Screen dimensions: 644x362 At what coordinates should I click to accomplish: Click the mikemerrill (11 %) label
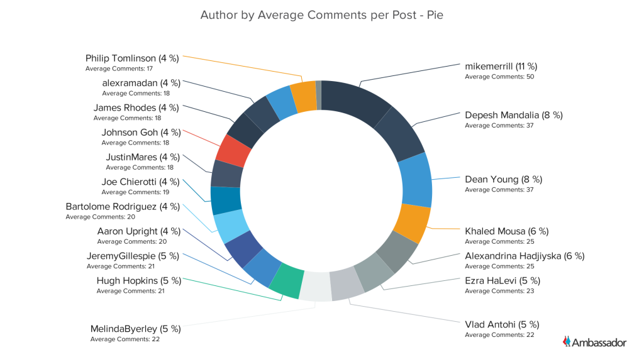[501, 66]
